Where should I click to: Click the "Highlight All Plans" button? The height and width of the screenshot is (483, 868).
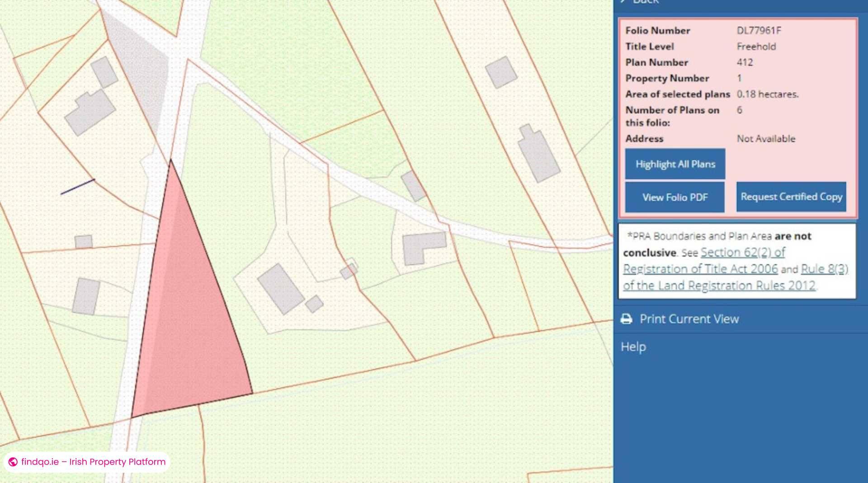675,164
